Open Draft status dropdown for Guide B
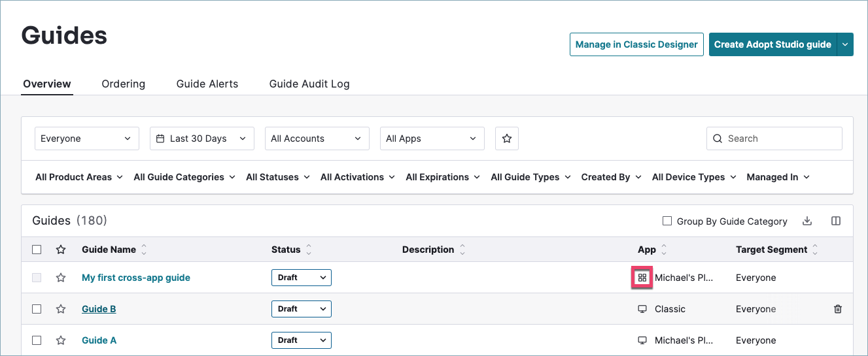Image resolution: width=868 pixels, height=356 pixels. click(x=302, y=309)
